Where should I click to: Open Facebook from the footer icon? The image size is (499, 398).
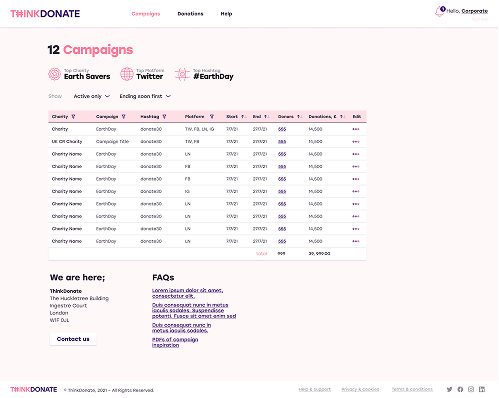[460, 389]
